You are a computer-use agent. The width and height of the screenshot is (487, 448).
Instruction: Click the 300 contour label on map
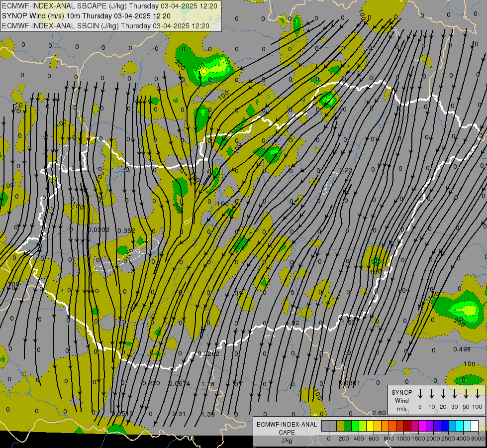tap(199, 67)
